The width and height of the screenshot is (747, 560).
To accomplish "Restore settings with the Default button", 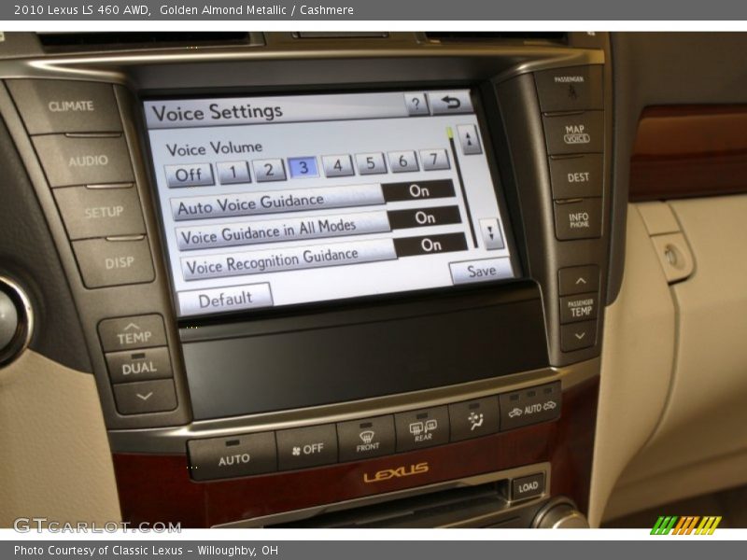I will click(x=227, y=297).
